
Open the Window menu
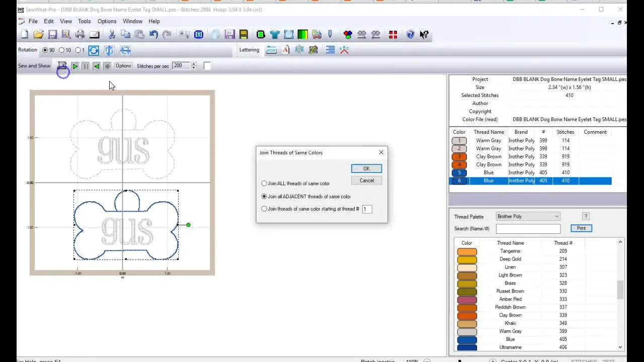click(132, 21)
